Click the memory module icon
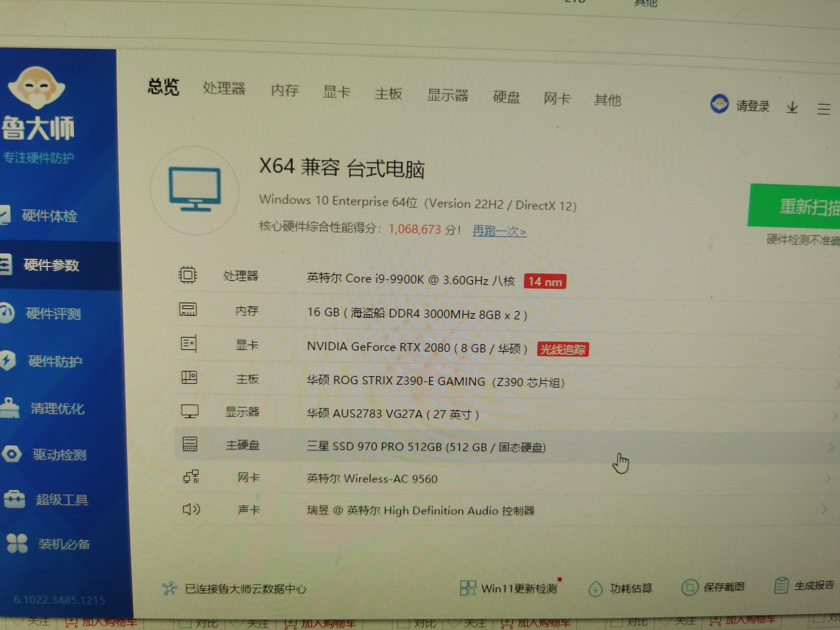840x630 pixels. [x=188, y=309]
